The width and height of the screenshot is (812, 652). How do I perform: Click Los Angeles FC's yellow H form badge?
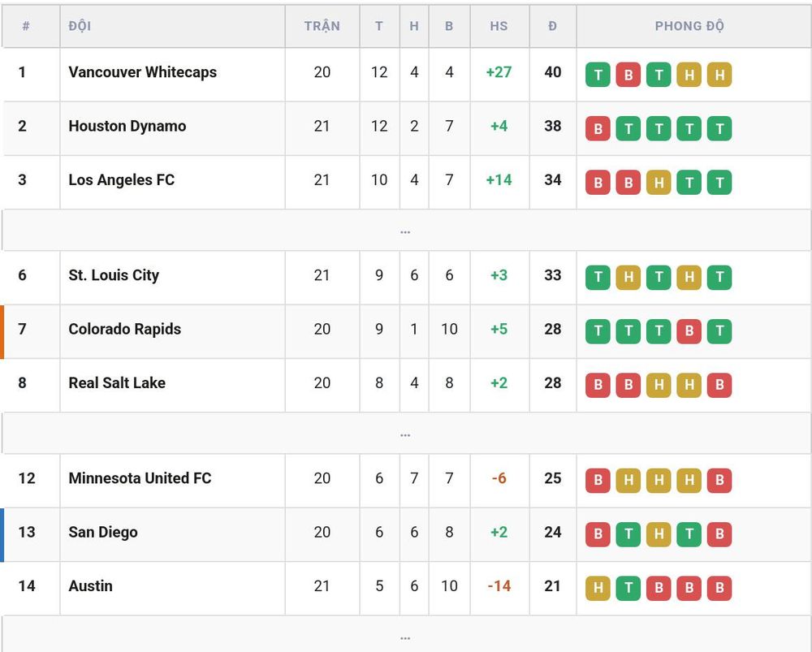tap(659, 183)
